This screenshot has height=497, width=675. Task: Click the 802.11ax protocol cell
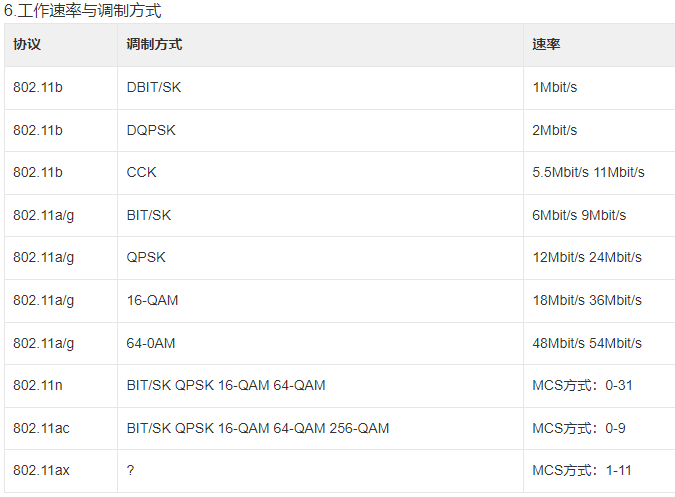41,470
